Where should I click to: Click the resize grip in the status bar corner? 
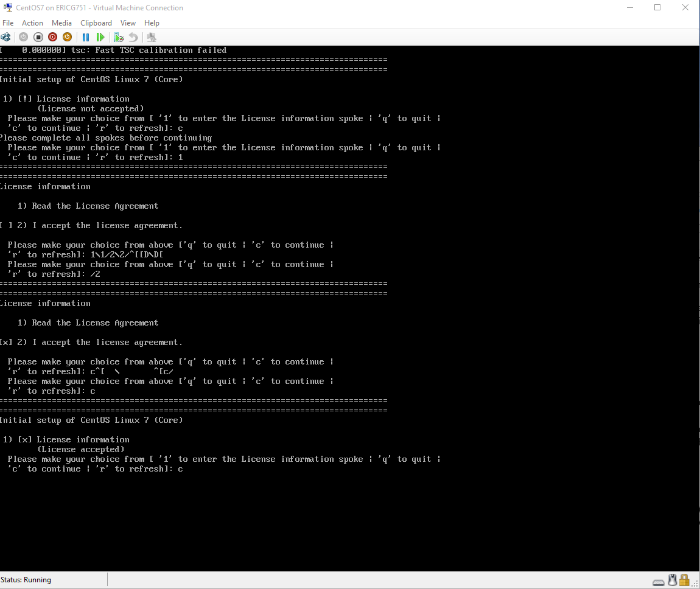click(695, 583)
